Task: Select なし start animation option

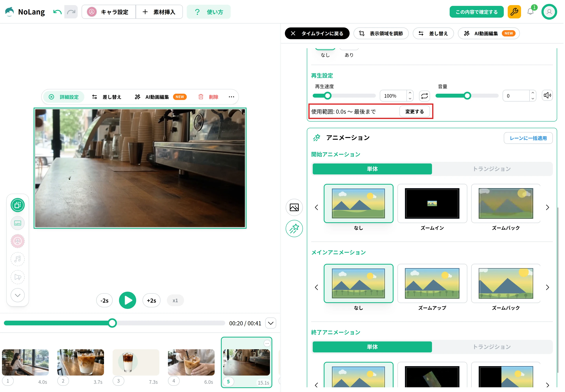Action: click(358, 203)
